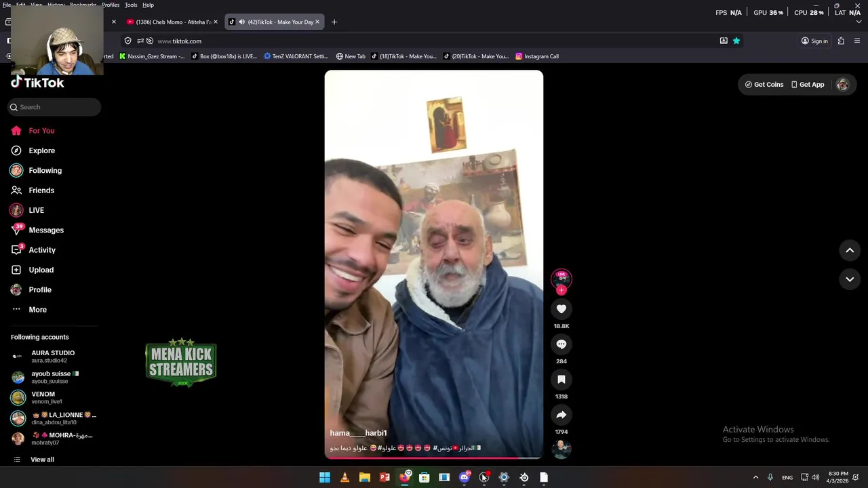Image resolution: width=868 pixels, height=488 pixels.
Task: Open the browser hamburger menu
Action: (857, 41)
